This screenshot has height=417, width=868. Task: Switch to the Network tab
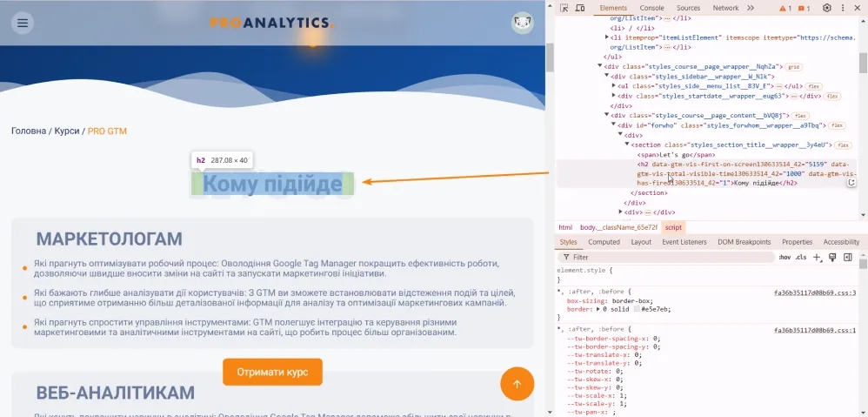click(725, 8)
